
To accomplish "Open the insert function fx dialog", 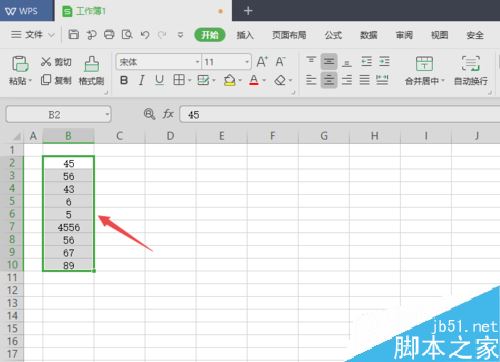I will 168,114.
